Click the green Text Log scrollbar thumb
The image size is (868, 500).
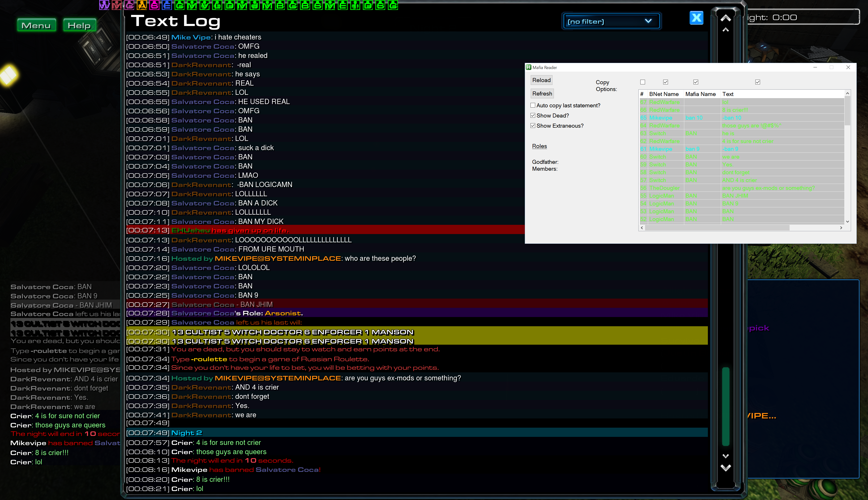[726, 406]
